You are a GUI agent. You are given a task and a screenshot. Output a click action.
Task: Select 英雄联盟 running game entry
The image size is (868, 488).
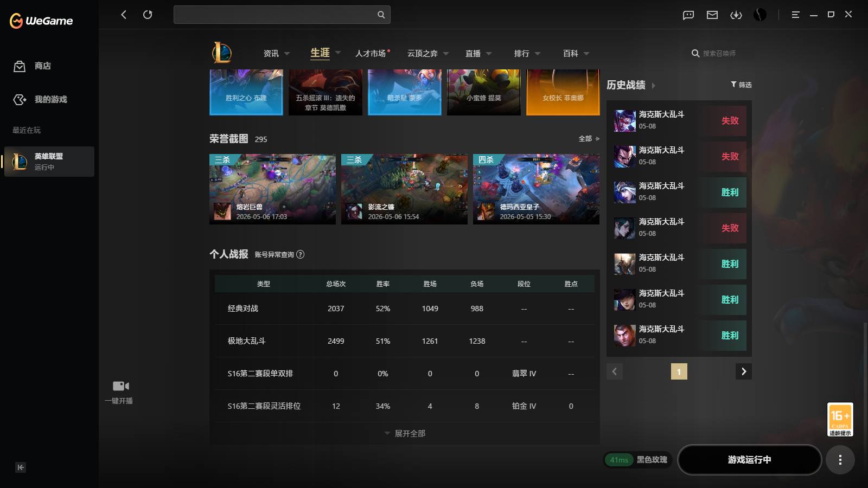pos(49,162)
